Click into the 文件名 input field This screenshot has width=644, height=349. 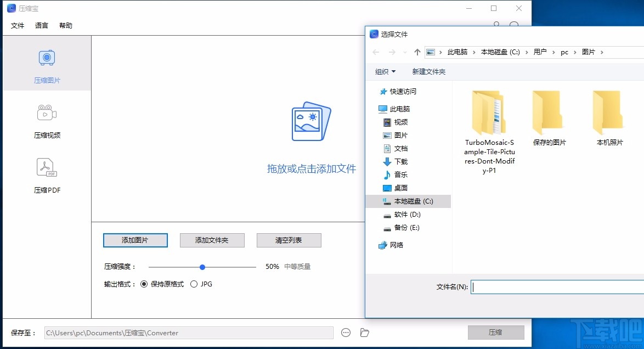[x=557, y=287]
